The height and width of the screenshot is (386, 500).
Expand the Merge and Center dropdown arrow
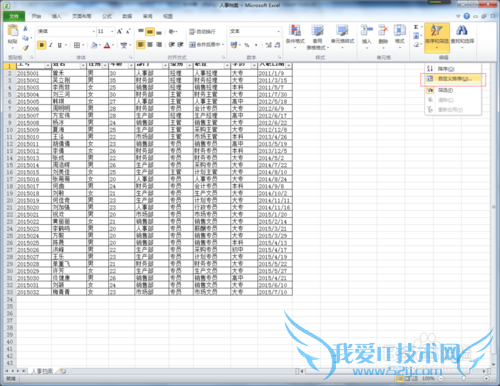click(x=223, y=44)
